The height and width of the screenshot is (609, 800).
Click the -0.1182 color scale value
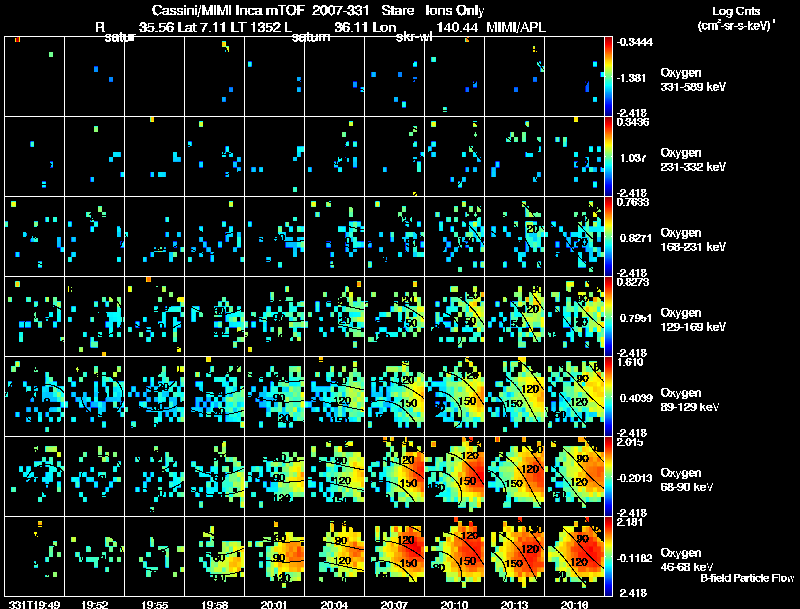pyautogui.click(x=635, y=559)
